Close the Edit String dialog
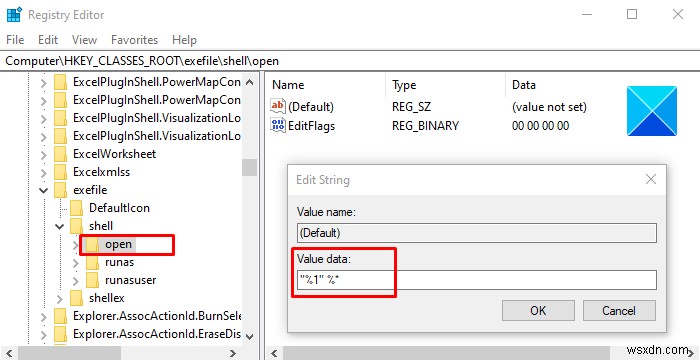 [651, 180]
